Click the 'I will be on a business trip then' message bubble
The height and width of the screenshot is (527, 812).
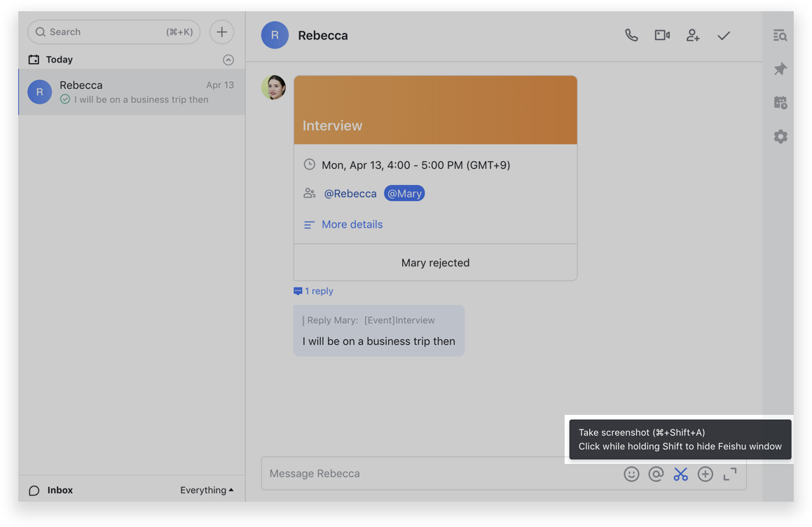point(379,331)
